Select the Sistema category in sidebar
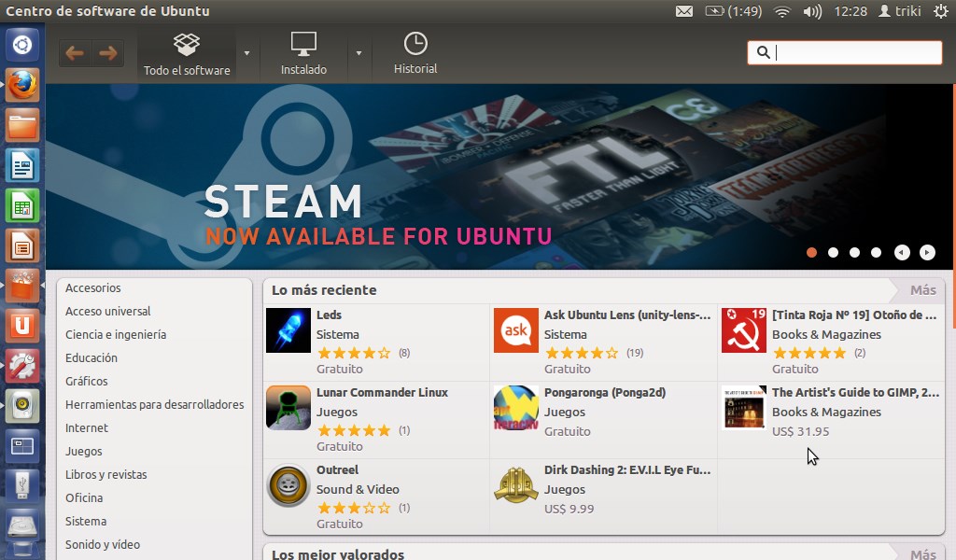Image resolution: width=956 pixels, height=560 pixels. (x=86, y=521)
